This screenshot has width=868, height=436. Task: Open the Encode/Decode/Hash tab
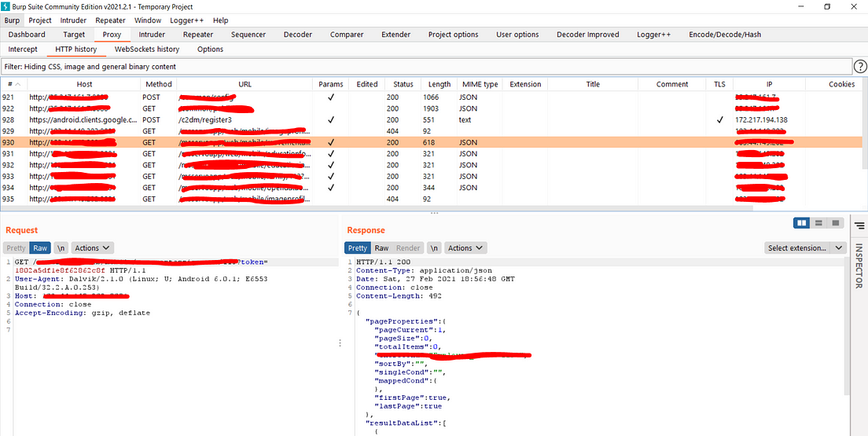[x=725, y=35]
